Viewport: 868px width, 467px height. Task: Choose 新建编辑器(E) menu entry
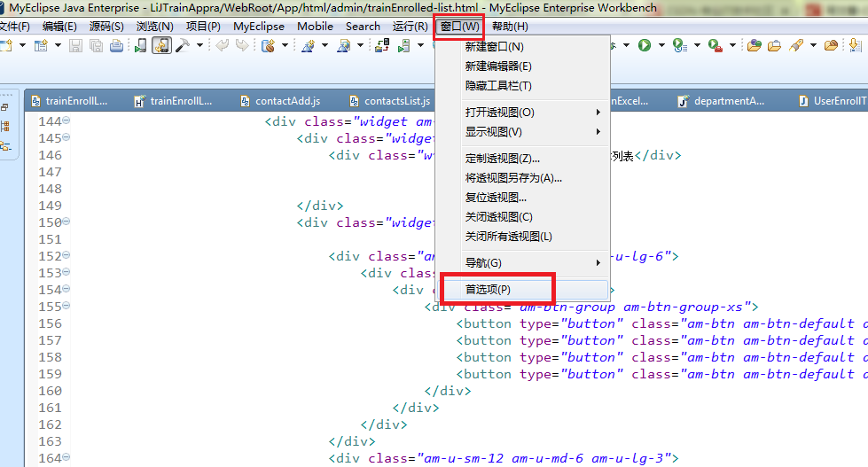[522, 66]
